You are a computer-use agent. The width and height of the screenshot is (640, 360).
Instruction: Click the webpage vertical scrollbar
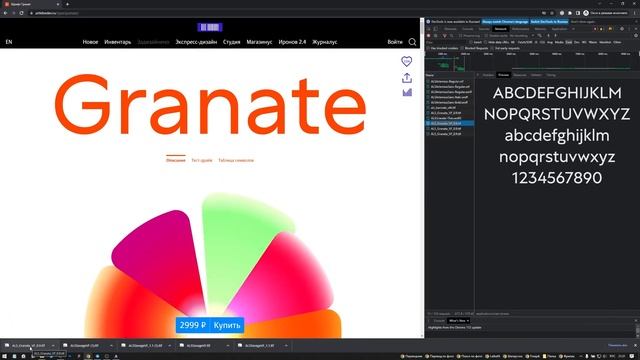coord(422,178)
